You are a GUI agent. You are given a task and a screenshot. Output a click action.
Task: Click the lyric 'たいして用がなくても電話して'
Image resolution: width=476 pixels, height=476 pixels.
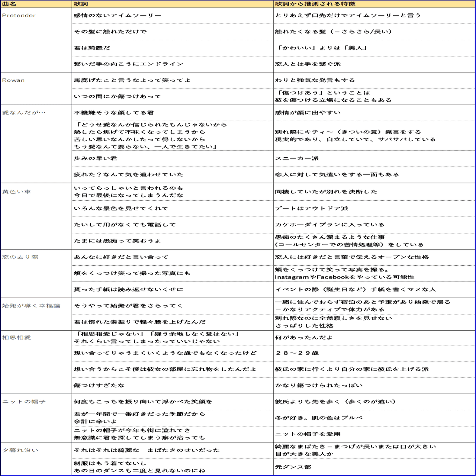(x=173, y=225)
